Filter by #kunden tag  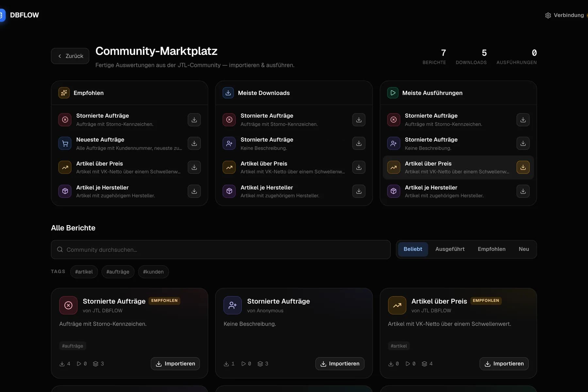click(154, 272)
